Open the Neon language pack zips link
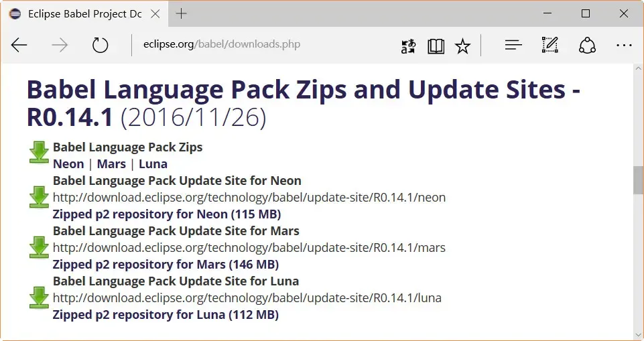This screenshot has width=644, height=341. pos(68,164)
